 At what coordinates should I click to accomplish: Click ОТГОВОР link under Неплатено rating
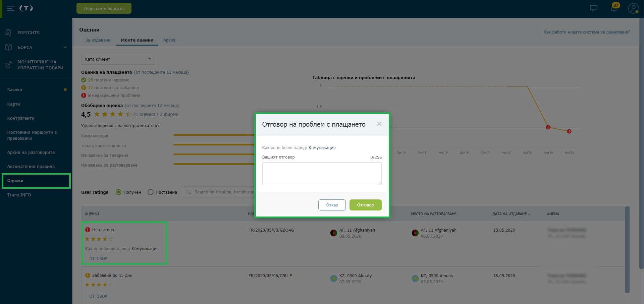point(98,259)
